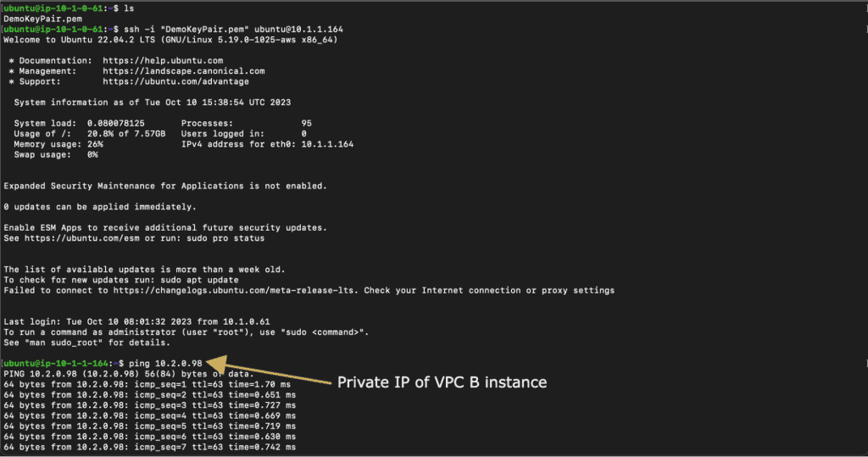
Task: Click the IPv4 address 10.1.1.164 value
Action: [x=327, y=144]
